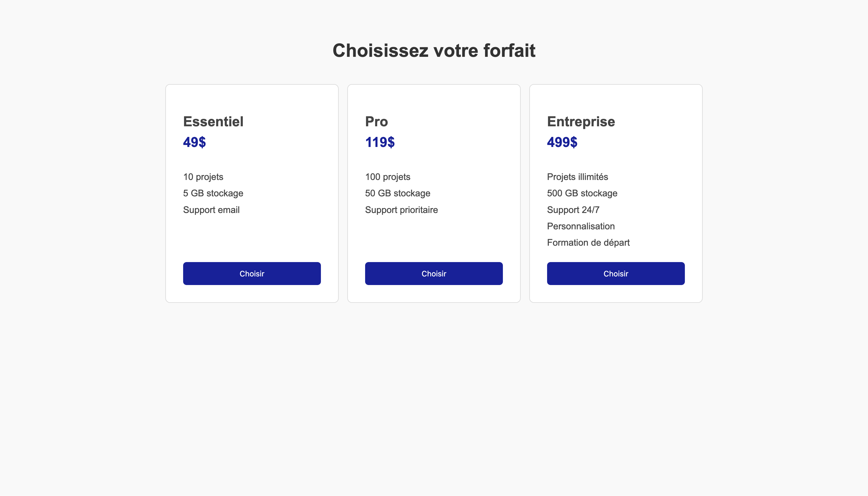Click the 50 GB stockage feature
The image size is (868, 496).
tap(398, 193)
